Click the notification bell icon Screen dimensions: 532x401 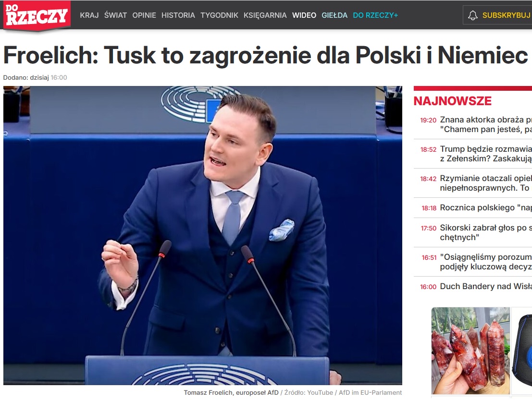click(x=472, y=15)
